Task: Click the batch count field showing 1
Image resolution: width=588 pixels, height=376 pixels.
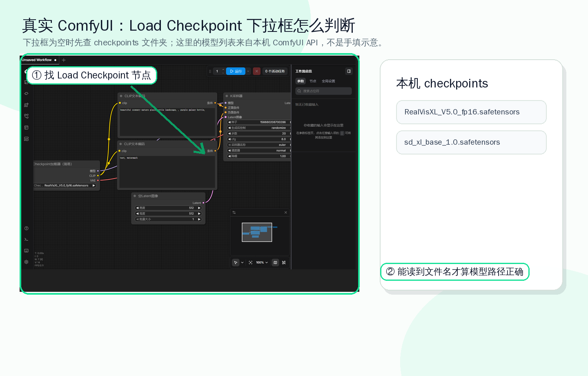Action: coord(217,71)
